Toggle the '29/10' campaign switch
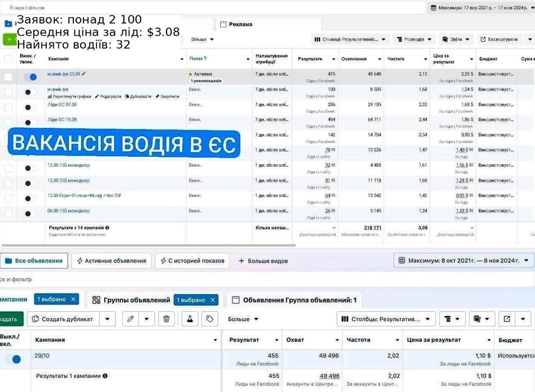535x392 pixels. (13, 359)
